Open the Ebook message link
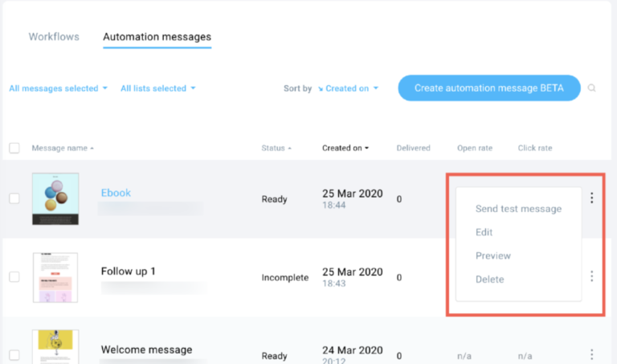Viewport: 617px width, 364px height. [x=116, y=193]
